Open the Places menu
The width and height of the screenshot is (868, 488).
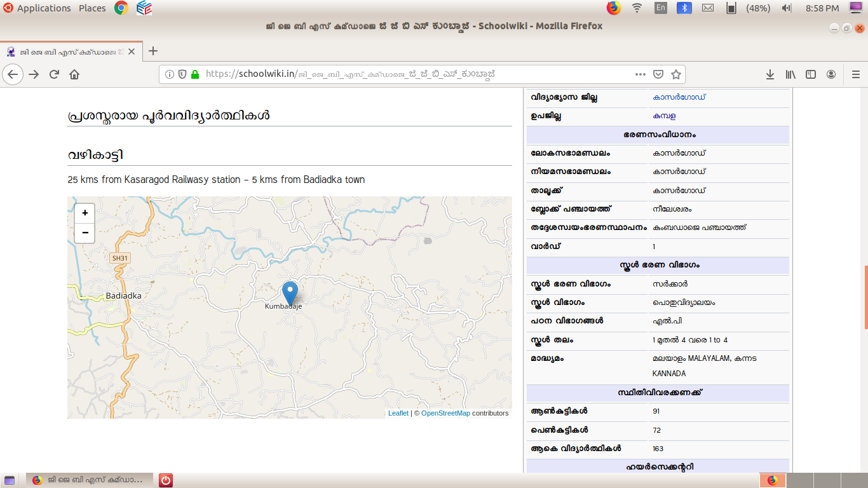(x=92, y=8)
